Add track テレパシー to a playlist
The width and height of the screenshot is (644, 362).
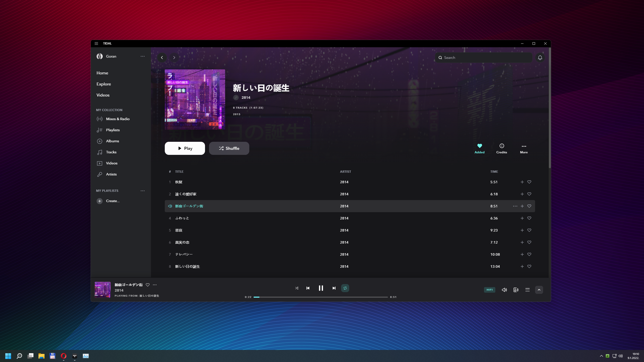pyautogui.click(x=522, y=254)
